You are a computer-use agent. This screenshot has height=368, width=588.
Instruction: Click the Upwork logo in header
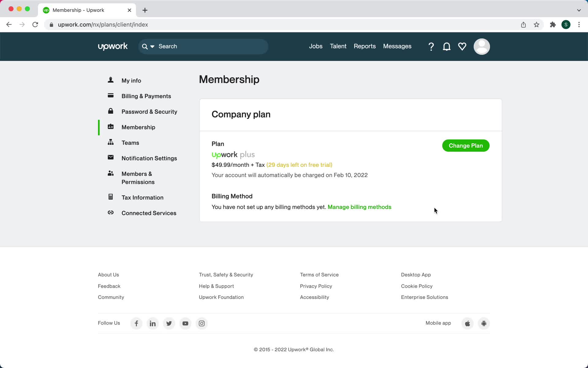point(113,46)
